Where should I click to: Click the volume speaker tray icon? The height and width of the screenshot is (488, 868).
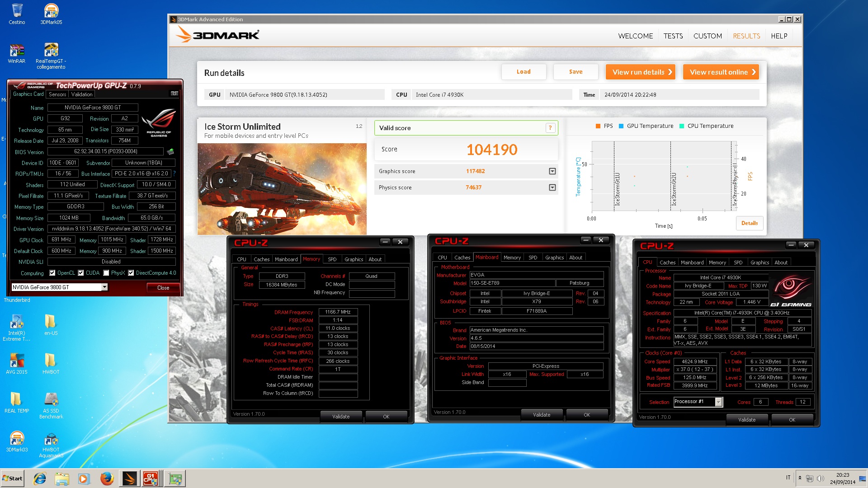(821, 479)
